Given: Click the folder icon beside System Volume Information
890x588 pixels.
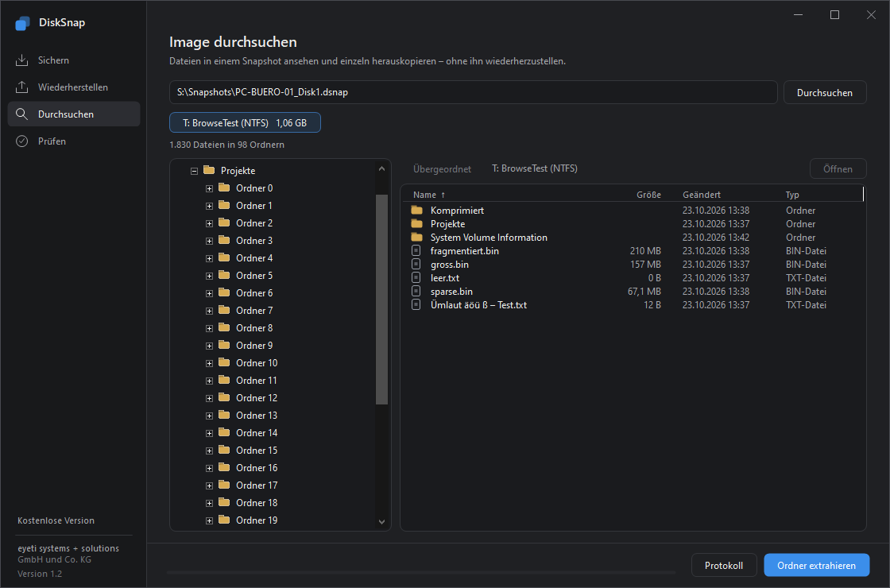Looking at the screenshot, I should [x=416, y=238].
